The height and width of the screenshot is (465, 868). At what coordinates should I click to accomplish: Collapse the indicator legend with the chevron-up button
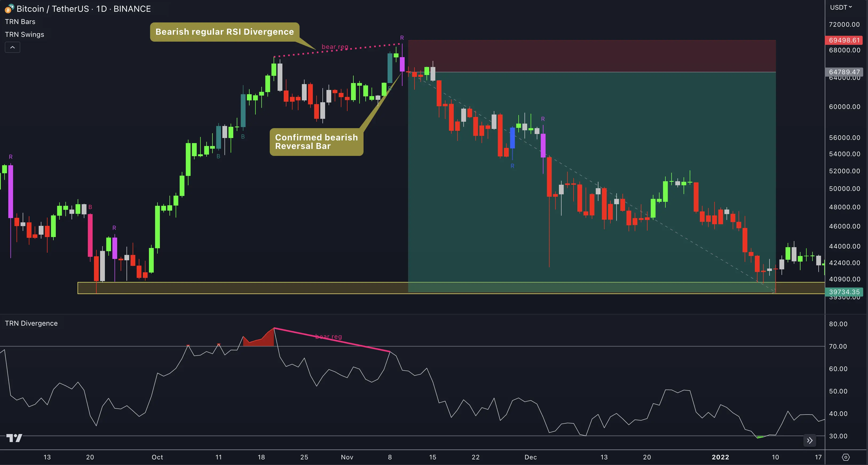[12, 47]
